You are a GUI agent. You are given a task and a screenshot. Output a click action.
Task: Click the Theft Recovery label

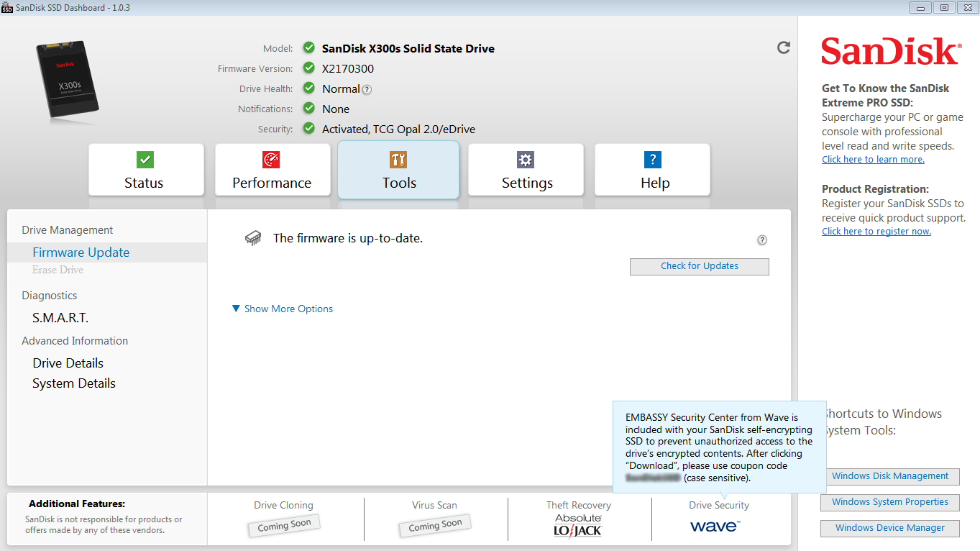pyautogui.click(x=579, y=505)
